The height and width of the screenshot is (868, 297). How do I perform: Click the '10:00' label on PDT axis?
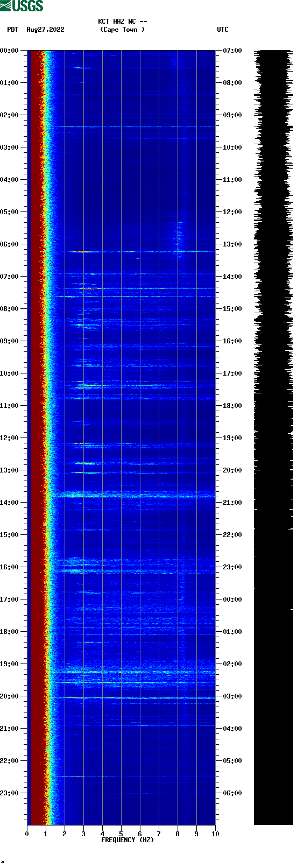coord(10,373)
